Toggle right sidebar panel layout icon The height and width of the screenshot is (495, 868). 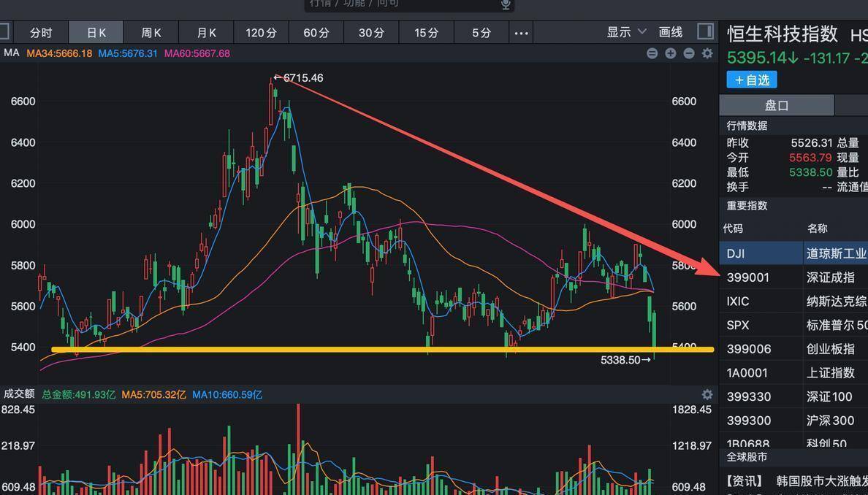705,31
